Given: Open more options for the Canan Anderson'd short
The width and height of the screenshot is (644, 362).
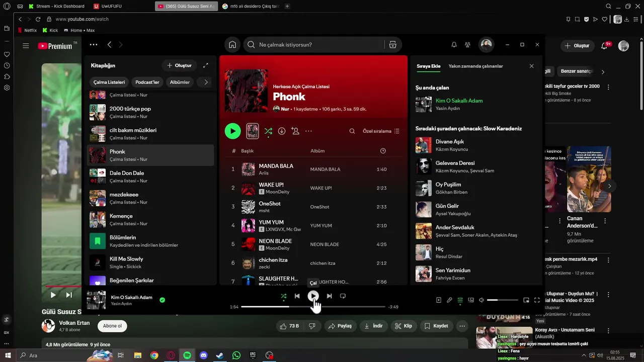Looking at the screenshot, I should click(605, 221).
